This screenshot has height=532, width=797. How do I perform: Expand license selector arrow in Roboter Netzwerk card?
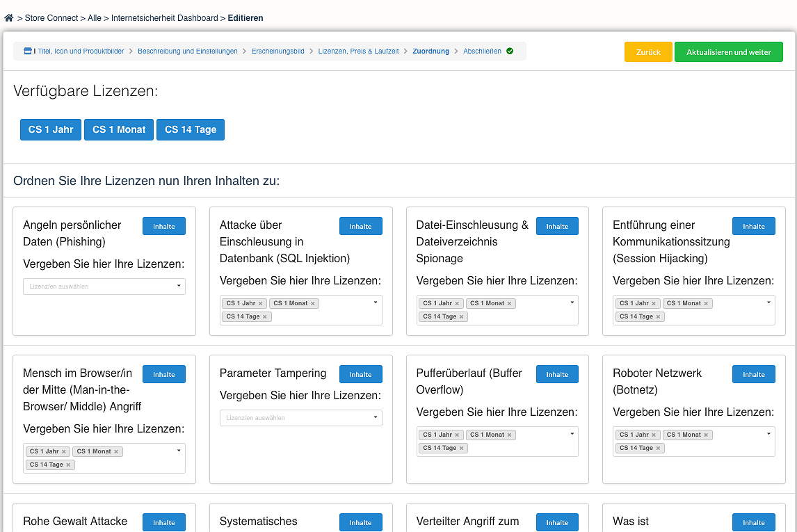(x=768, y=434)
